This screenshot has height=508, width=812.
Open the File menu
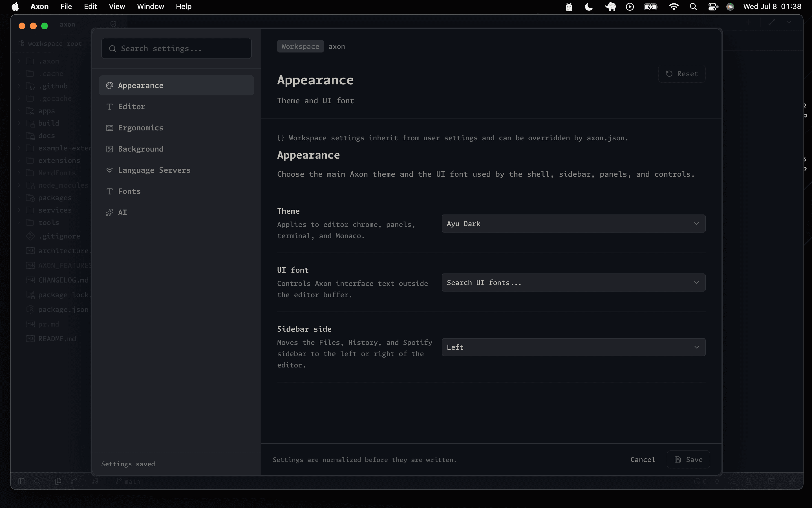[66, 7]
